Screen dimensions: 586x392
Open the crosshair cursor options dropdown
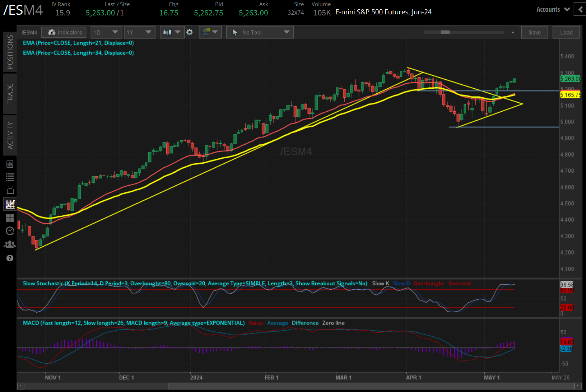coord(210,32)
